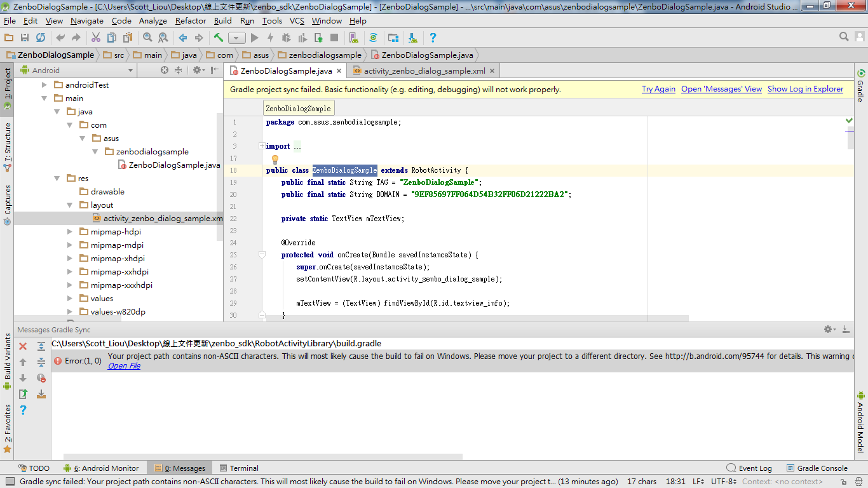This screenshot has width=868, height=488.
Task: Click the blue Help question mark in toolbar
Action: coord(433,37)
